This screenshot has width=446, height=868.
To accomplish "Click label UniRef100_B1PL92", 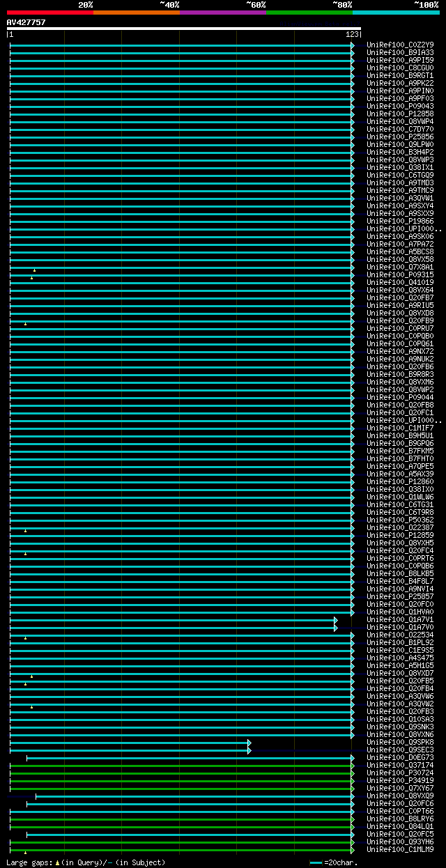I will (400, 642).
